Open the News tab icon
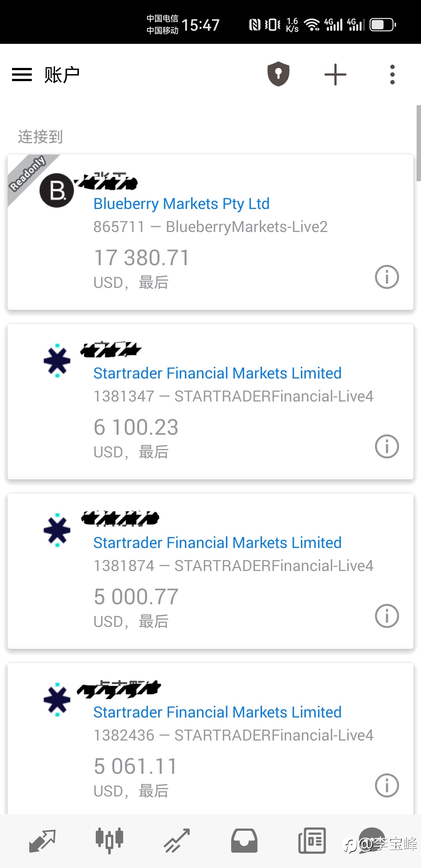Viewport: 421px width, 868px height. click(x=312, y=841)
